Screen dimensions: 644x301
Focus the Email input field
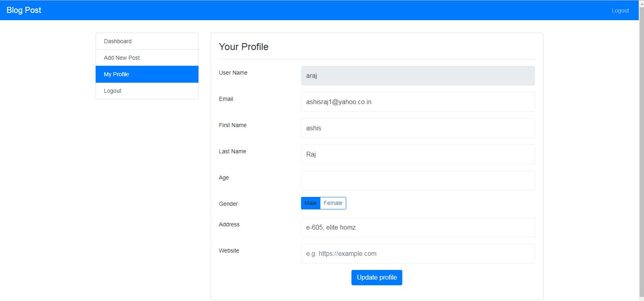point(418,102)
